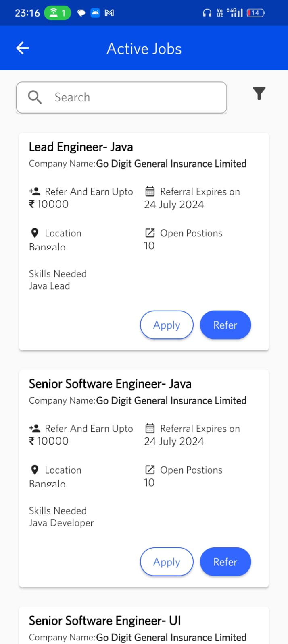Tap the Gmail notification icon in status bar
This screenshot has width=288, height=644.
coord(109,13)
